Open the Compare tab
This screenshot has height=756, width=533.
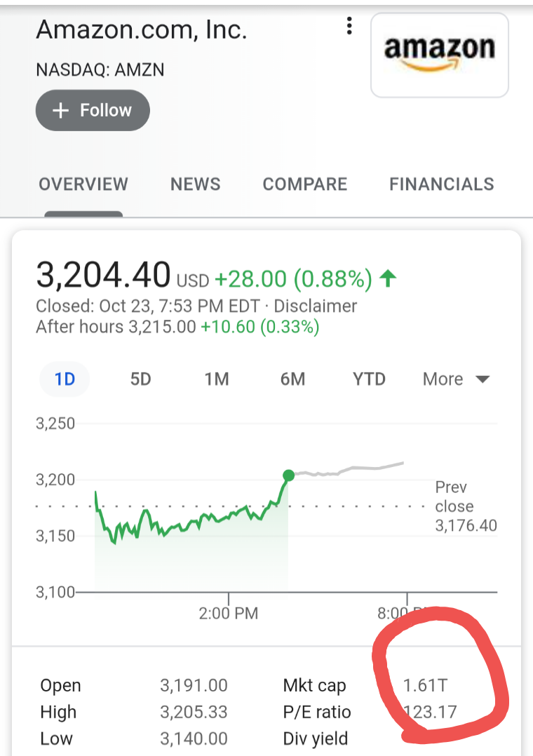click(x=305, y=184)
